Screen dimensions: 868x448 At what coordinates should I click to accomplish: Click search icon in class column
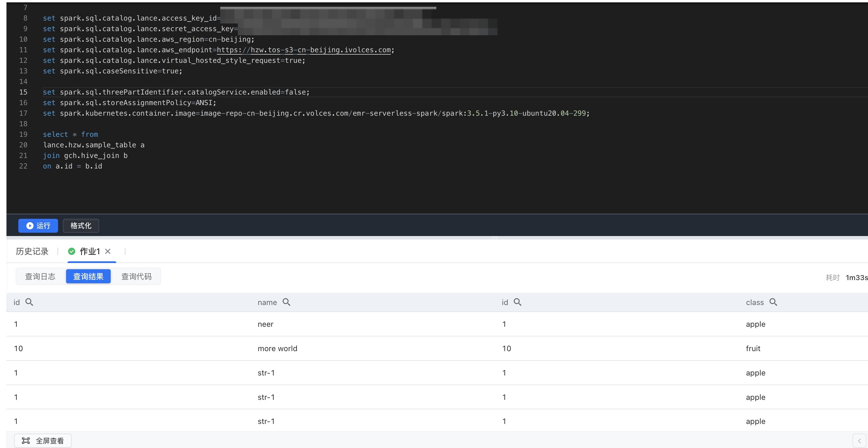(773, 302)
